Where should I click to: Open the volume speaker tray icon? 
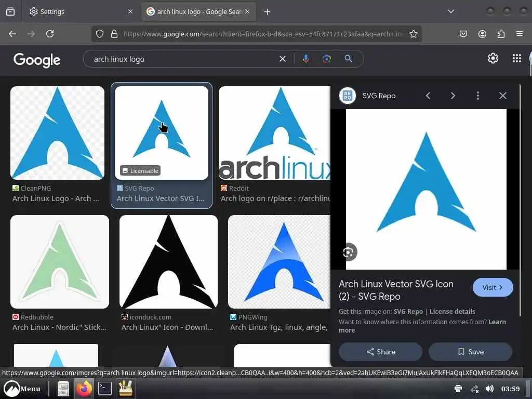click(489, 389)
